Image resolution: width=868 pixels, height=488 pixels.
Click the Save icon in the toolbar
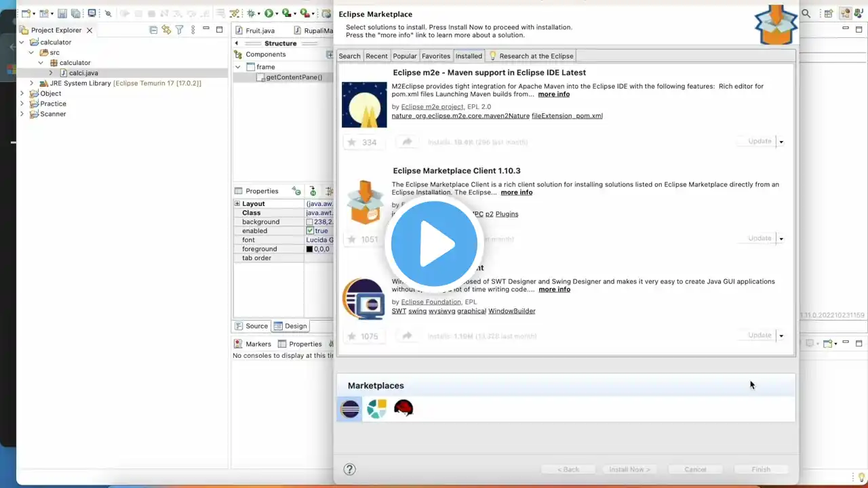click(x=62, y=14)
